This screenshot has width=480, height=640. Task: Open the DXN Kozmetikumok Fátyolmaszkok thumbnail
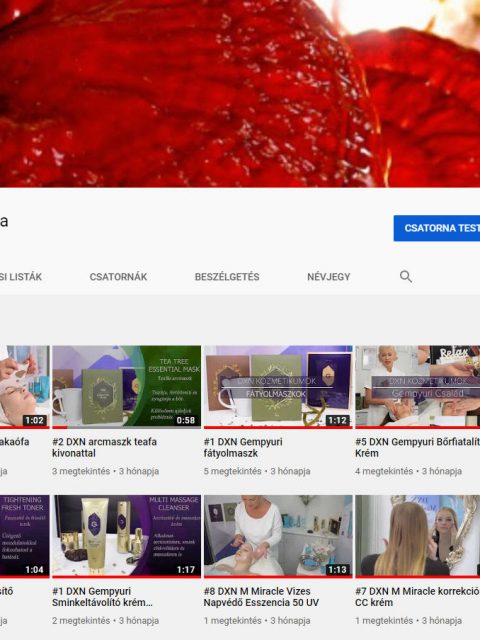pos(278,386)
